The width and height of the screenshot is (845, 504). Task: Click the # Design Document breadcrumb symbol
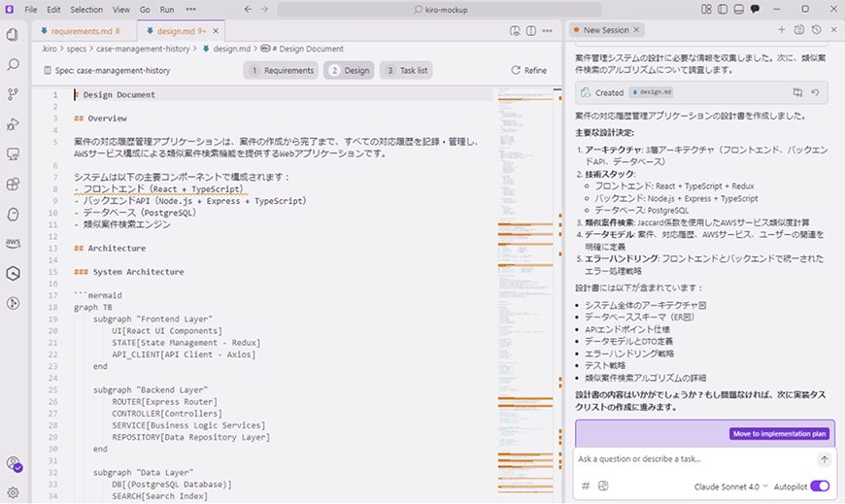302,49
